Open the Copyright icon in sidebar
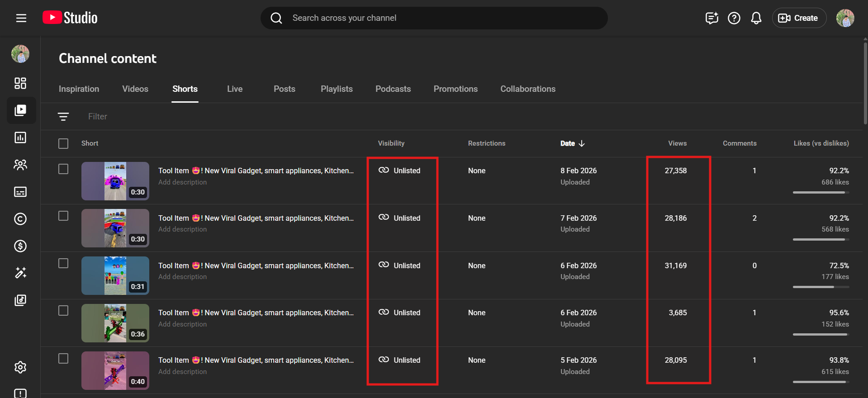 (20, 219)
